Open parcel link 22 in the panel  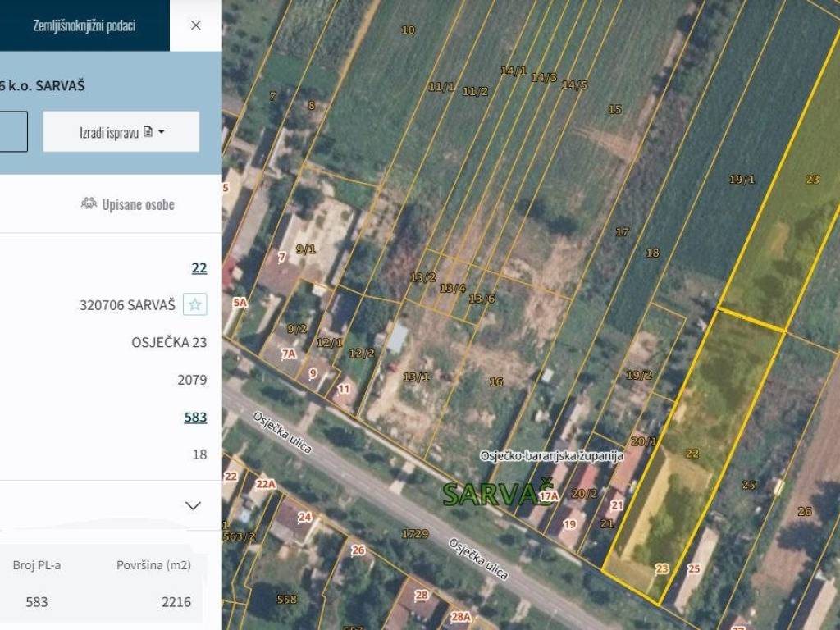click(199, 268)
